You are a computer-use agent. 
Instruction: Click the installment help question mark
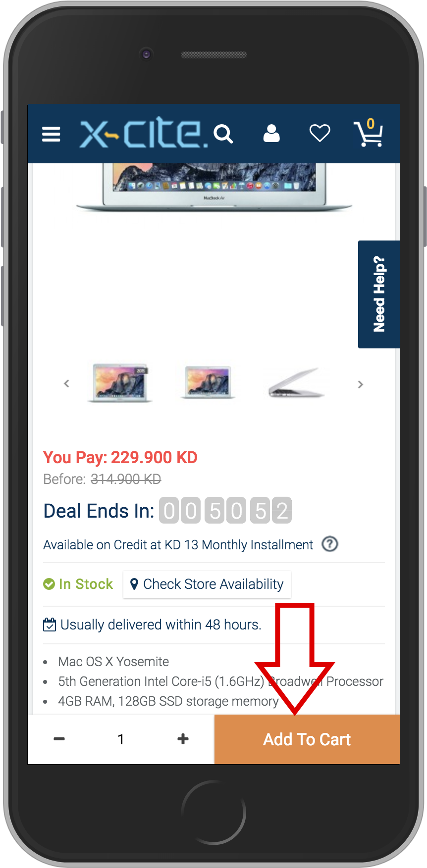(330, 544)
